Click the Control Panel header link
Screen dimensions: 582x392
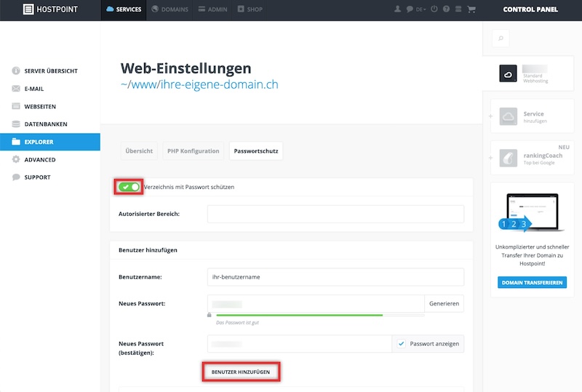click(x=530, y=9)
